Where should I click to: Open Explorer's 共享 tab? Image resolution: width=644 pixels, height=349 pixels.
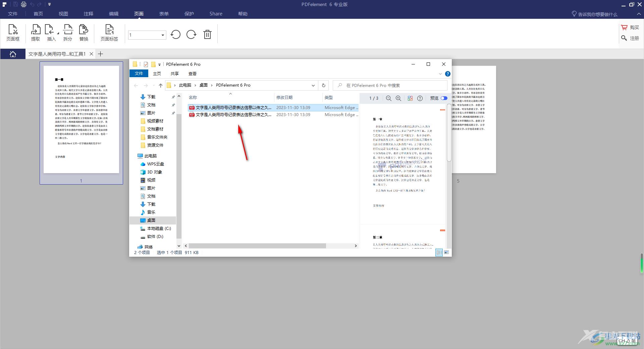175,73
